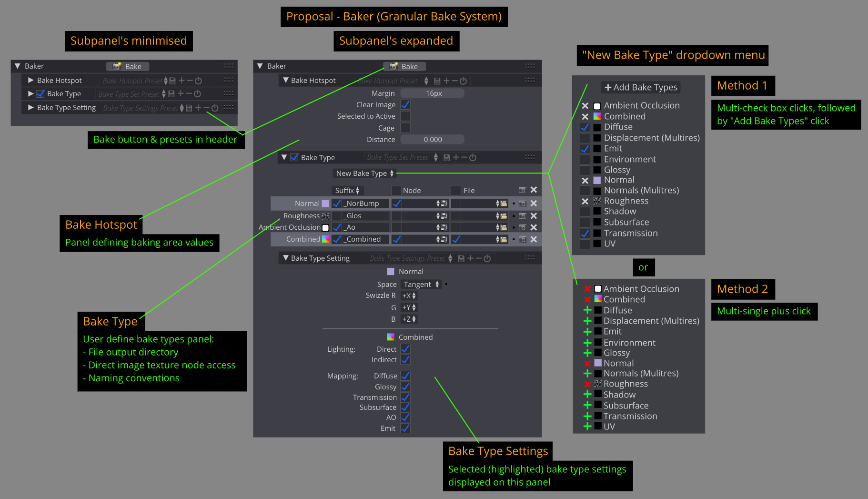The width and height of the screenshot is (868, 499).
Task: Select Subsurface entry in Method 2 menu
Action: (626, 406)
